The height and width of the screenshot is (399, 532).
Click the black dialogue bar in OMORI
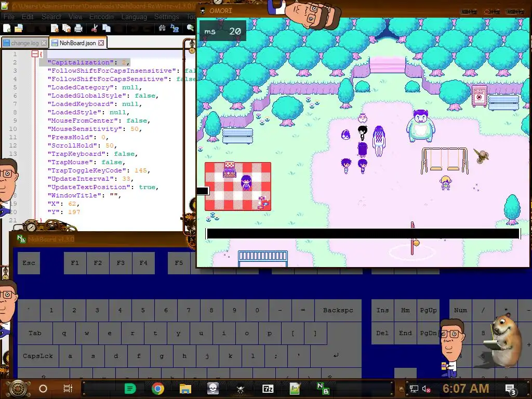click(x=363, y=234)
